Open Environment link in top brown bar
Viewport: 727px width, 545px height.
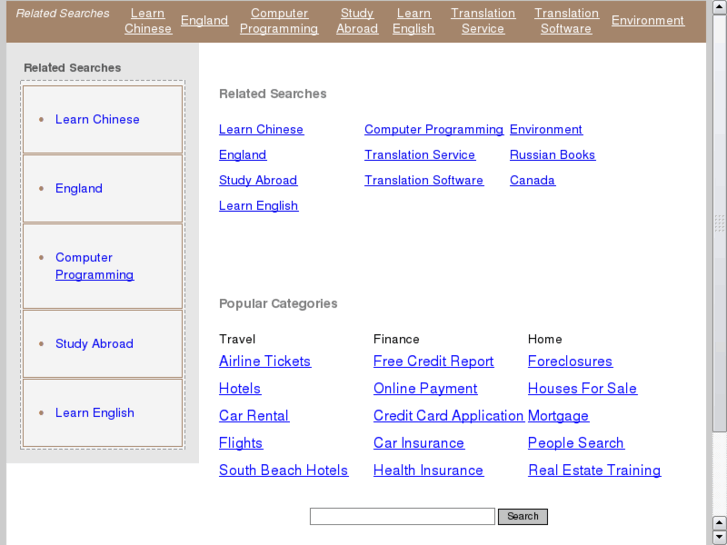click(x=647, y=20)
